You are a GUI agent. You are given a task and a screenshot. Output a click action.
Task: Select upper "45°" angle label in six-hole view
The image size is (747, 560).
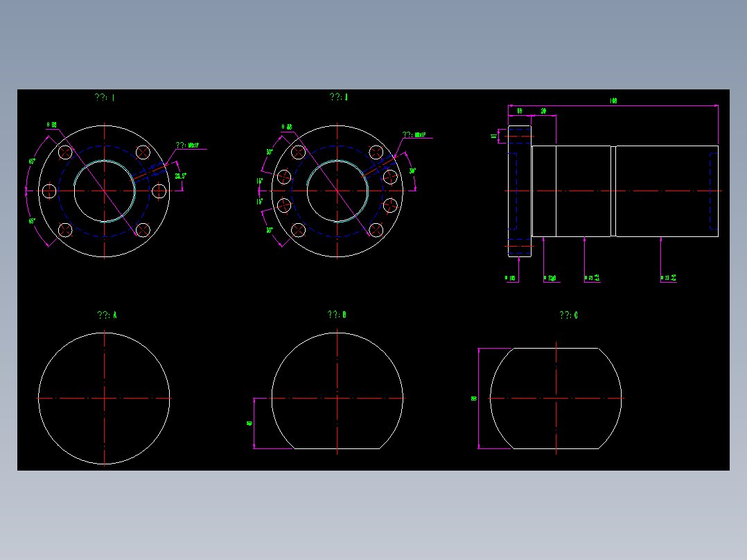32,161
